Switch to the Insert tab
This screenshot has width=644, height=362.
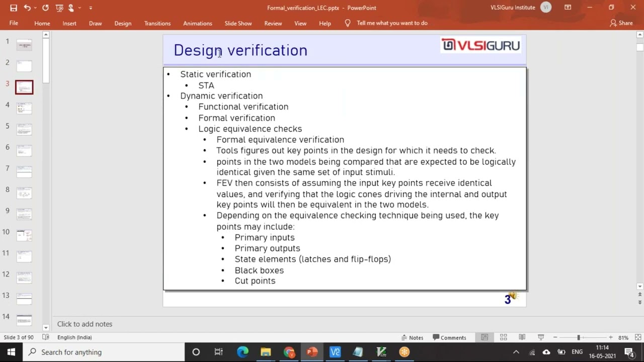click(x=69, y=23)
